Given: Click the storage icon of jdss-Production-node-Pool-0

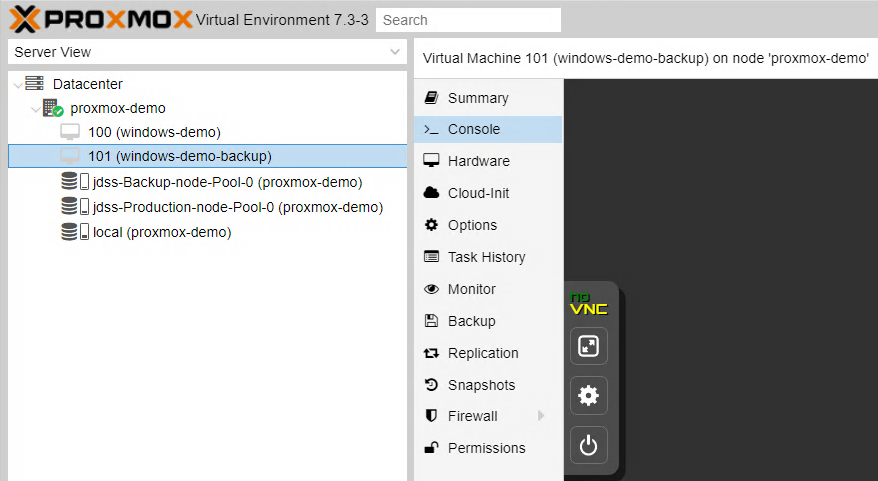Looking at the screenshot, I should click(75, 207).
